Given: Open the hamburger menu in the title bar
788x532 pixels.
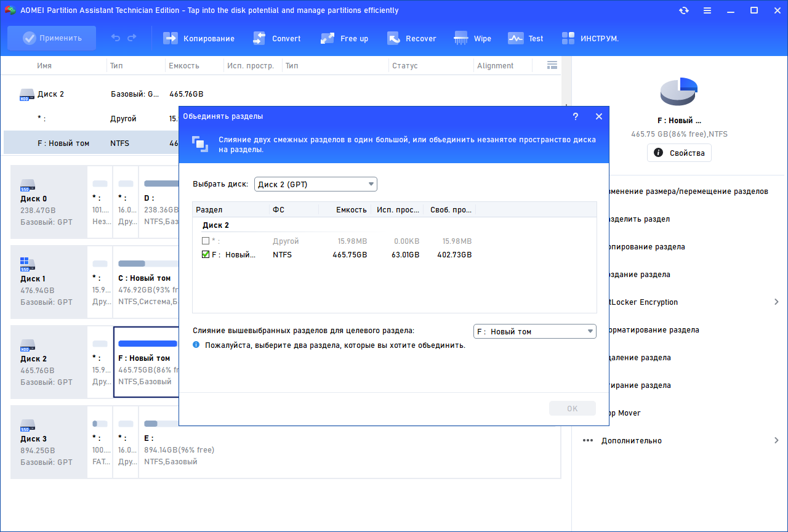Looking at the screenshot, I should point(707,10).
